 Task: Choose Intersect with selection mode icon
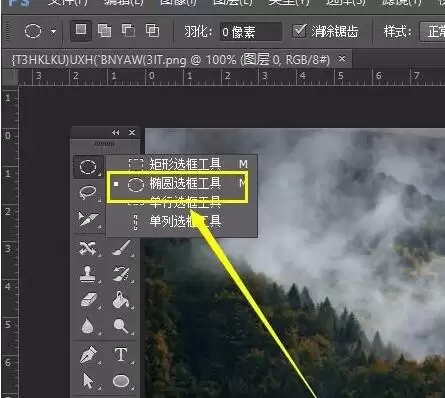click(x=152, y=31)
